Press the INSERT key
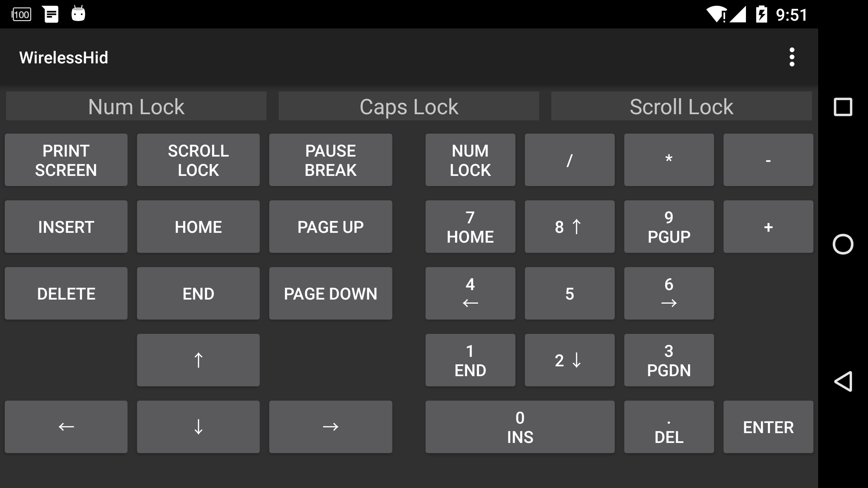 point(66,226)
